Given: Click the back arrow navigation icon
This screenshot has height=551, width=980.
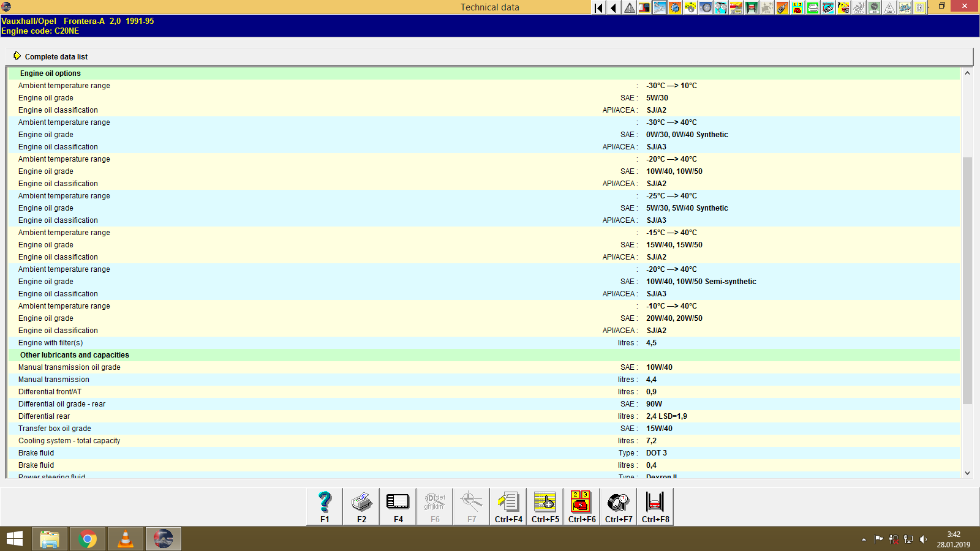Looking at the screenshot, I should coord(613,8).
